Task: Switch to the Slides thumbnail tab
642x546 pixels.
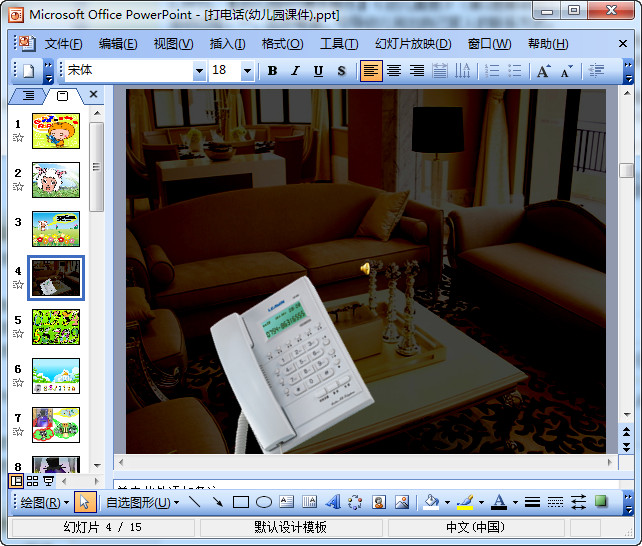Action: (x=63, y=96)
